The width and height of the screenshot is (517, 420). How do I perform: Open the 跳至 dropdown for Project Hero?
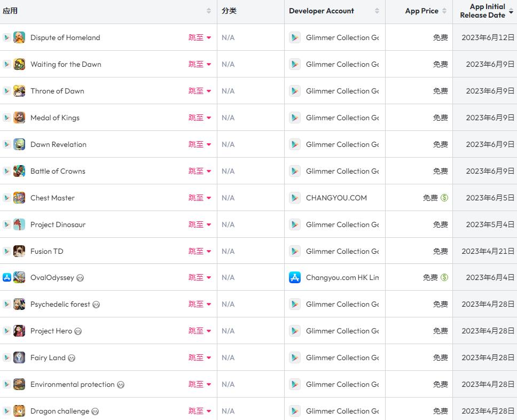click(200, 331)
